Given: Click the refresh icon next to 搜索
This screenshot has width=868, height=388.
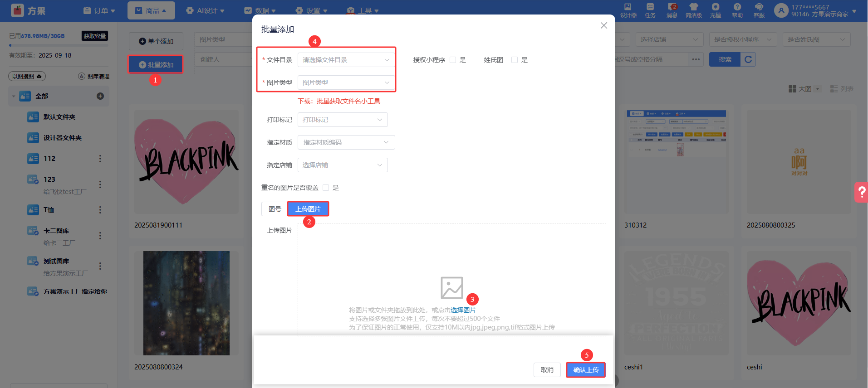Looking at the screenshot, I should 748,59.
